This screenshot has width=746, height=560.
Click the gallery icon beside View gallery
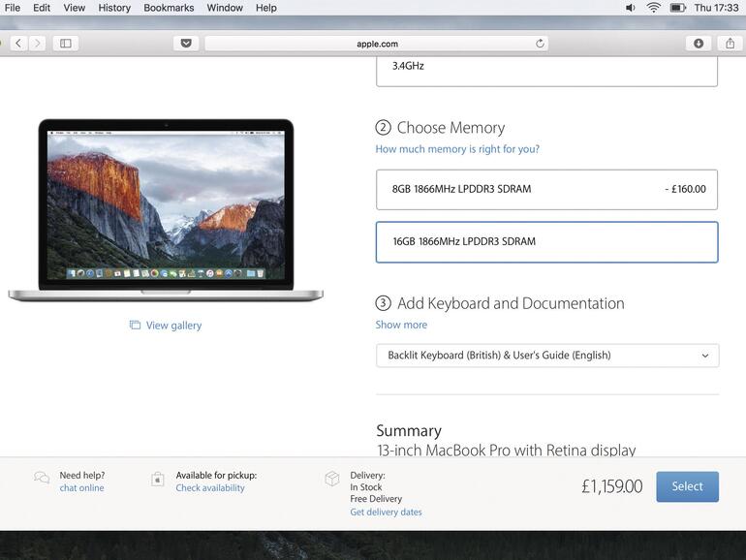[x=135, y=325]
